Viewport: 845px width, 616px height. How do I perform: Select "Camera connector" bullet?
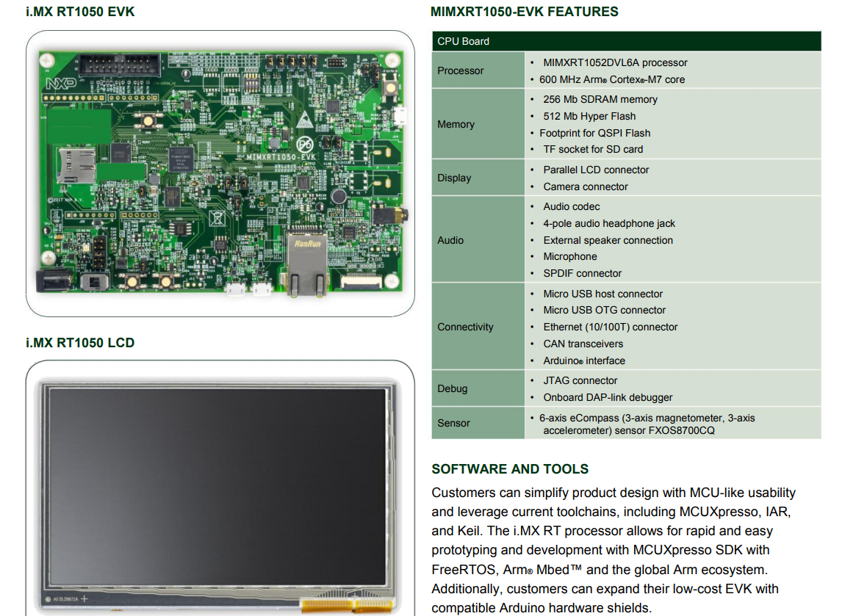(585, 186)
